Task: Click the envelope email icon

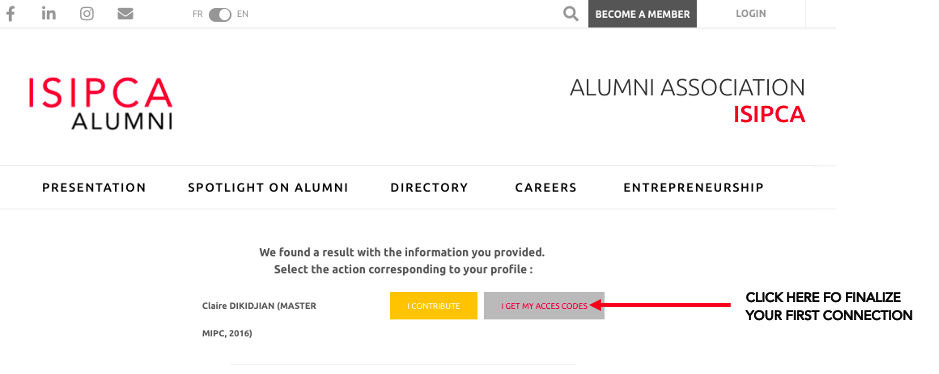Action: (125, 14)
